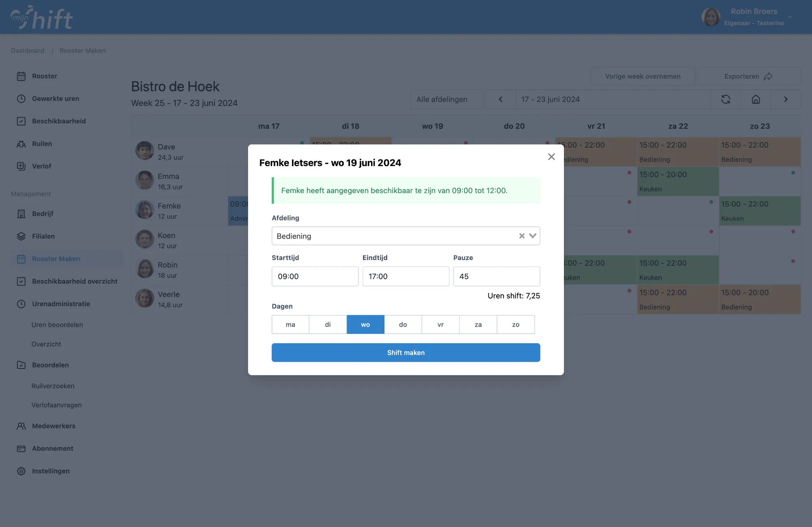Open Rooster Maken breadcrumb link
Screen dimensions: 812x527
click(x=82, y=51)
